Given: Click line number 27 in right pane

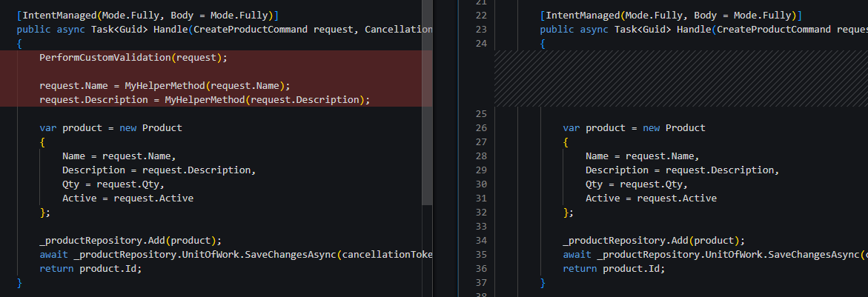Looking at the screenshot, I should [x=480, y=142].
